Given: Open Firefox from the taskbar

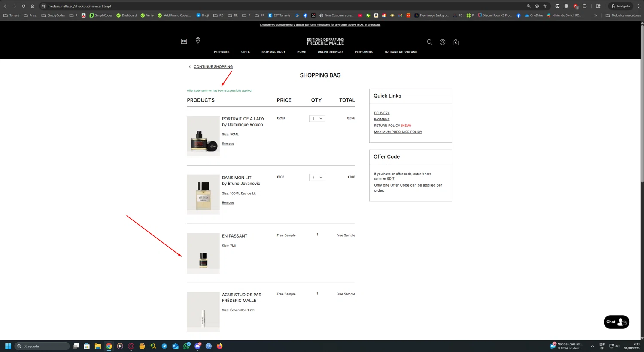Looking at the screenshot, I should click(220, 346).
